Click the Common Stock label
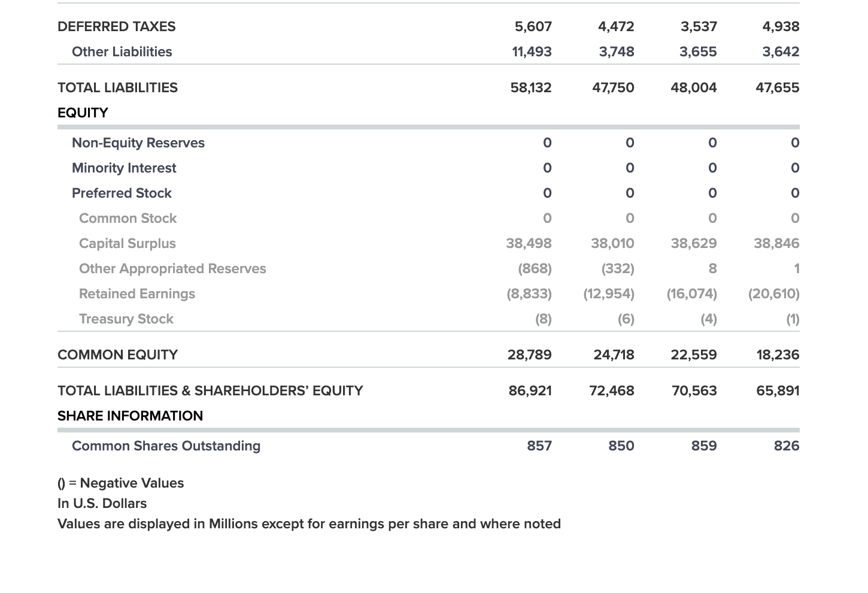Image resolution: width=868 pixels, height=593 pixels. [128, 218]
